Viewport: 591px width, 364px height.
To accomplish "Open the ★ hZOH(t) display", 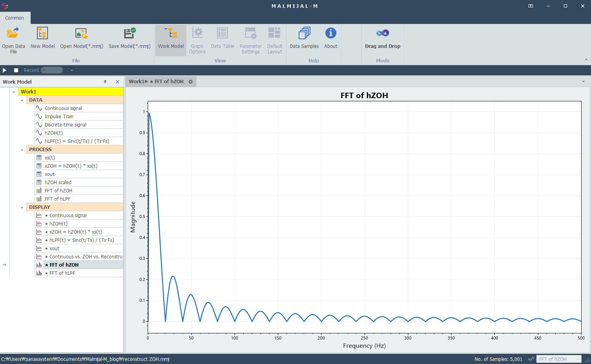I will click(x=79, y=224).
